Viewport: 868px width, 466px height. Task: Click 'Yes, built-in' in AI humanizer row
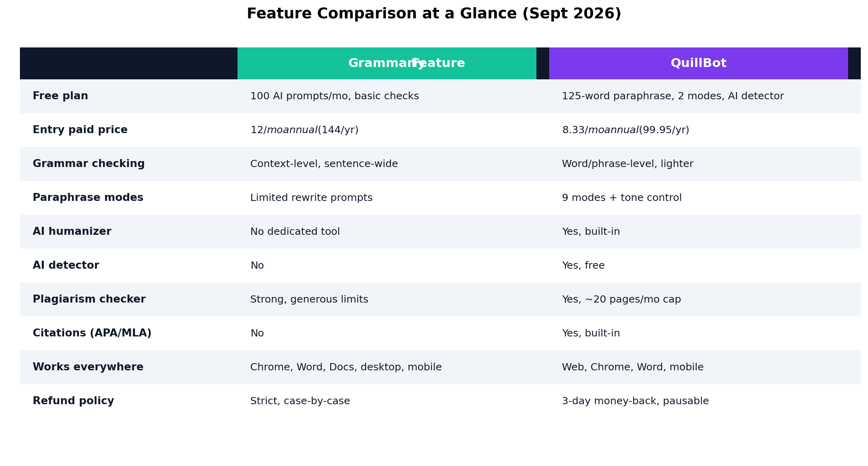tap(591, 232)
